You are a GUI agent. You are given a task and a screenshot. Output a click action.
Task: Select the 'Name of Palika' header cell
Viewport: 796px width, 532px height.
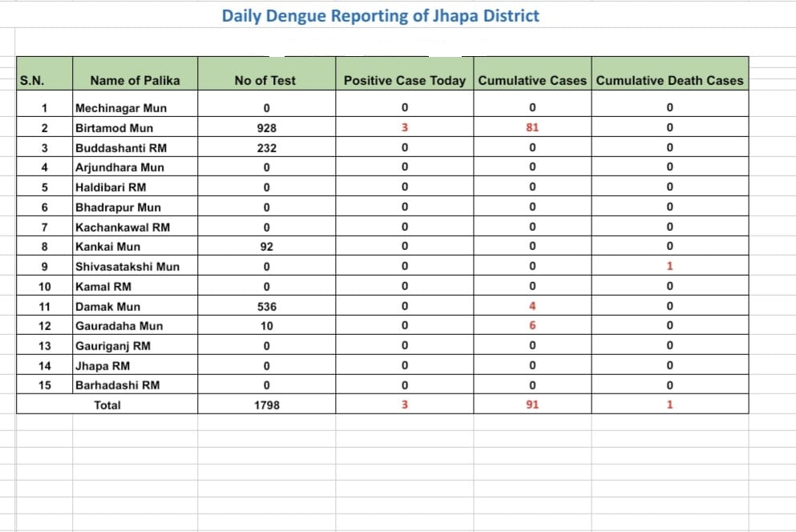coord(135,74)
